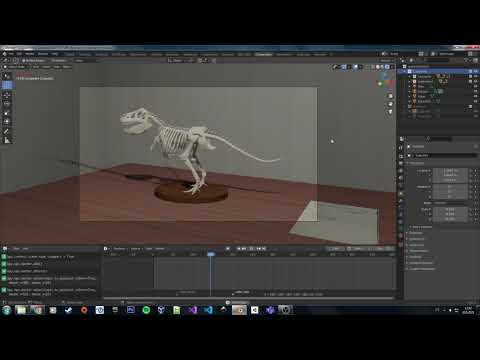Open the purple Visual Studio taskbar icon
Screen dimensions: 480x360
193,310
